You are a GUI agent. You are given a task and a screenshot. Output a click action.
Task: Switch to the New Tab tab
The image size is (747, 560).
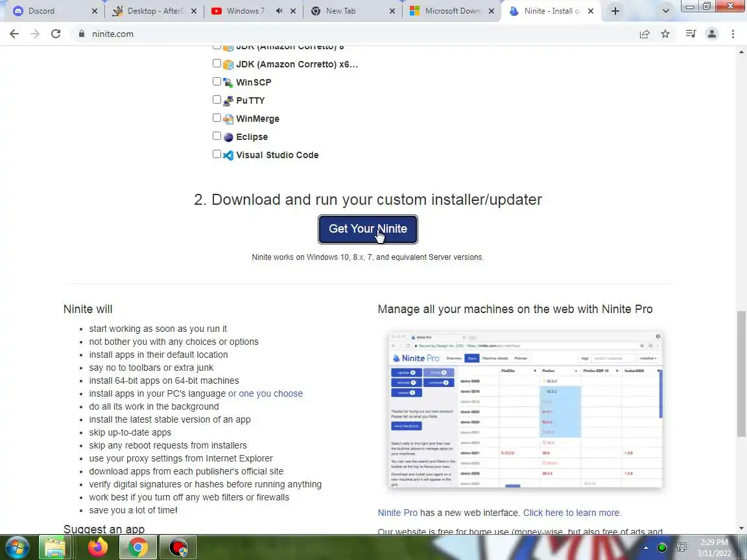pos(353,11)
